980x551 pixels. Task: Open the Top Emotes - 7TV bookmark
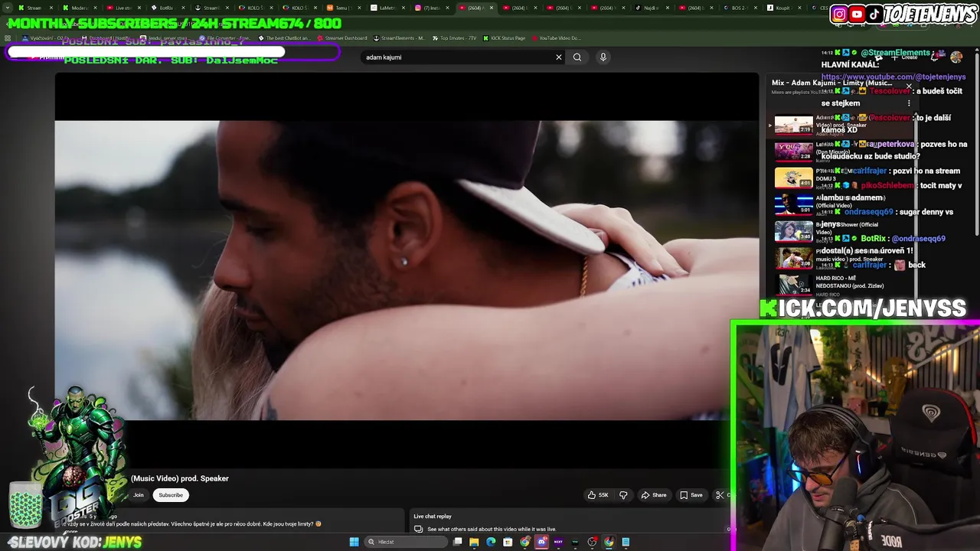click(454, 37)
